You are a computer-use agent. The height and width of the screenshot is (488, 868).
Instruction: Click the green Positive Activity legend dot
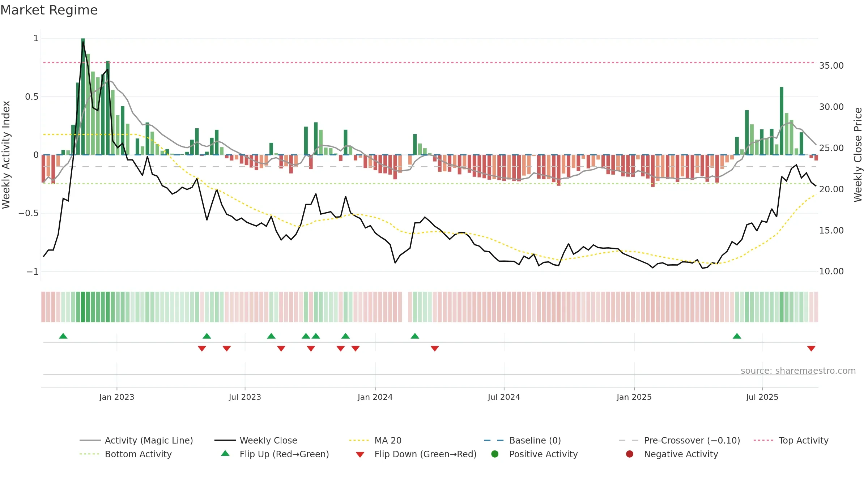(x=495, y=454)
